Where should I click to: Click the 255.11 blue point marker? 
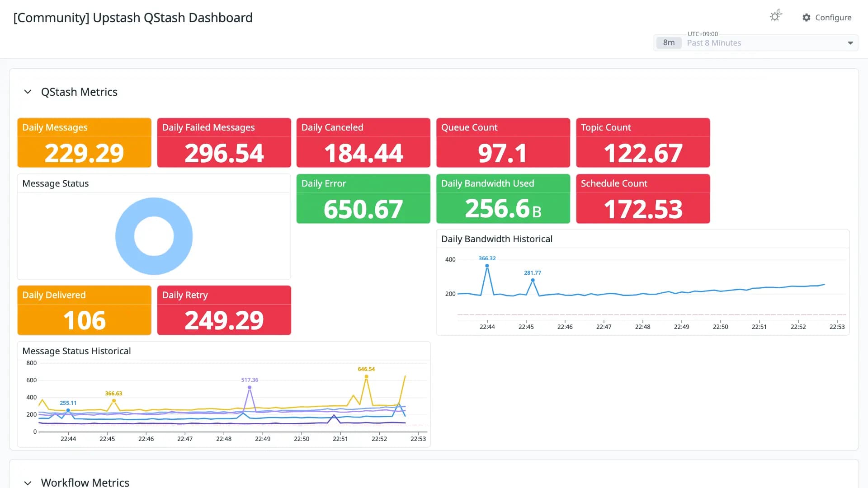68,410
